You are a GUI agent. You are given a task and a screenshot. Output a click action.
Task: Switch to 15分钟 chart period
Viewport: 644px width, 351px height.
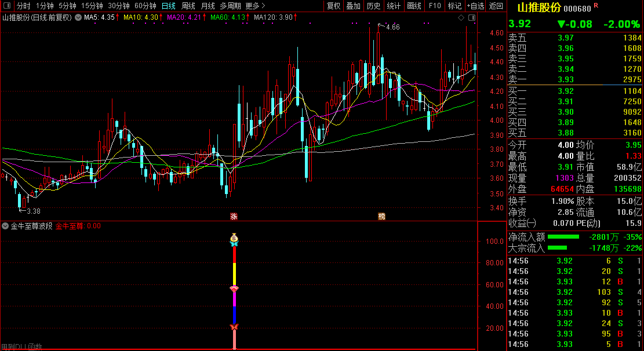[92, 6]
